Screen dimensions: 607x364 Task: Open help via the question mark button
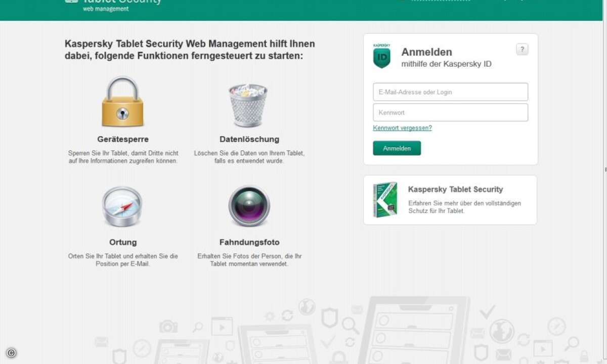pyautogui.click(x=522, y=50)
